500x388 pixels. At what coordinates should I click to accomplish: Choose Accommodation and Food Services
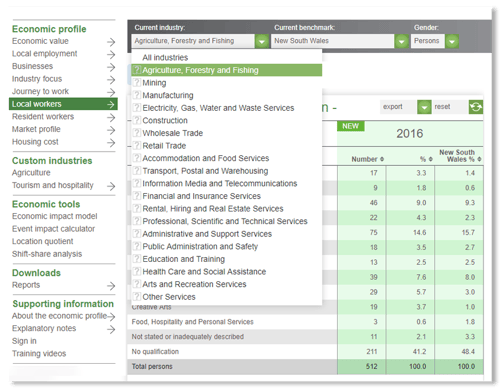pyautogui.click(x=206, y=158)
